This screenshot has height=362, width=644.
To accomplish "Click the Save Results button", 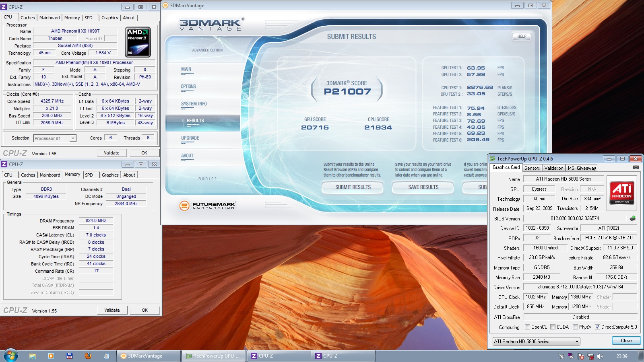I will point(423,187).
